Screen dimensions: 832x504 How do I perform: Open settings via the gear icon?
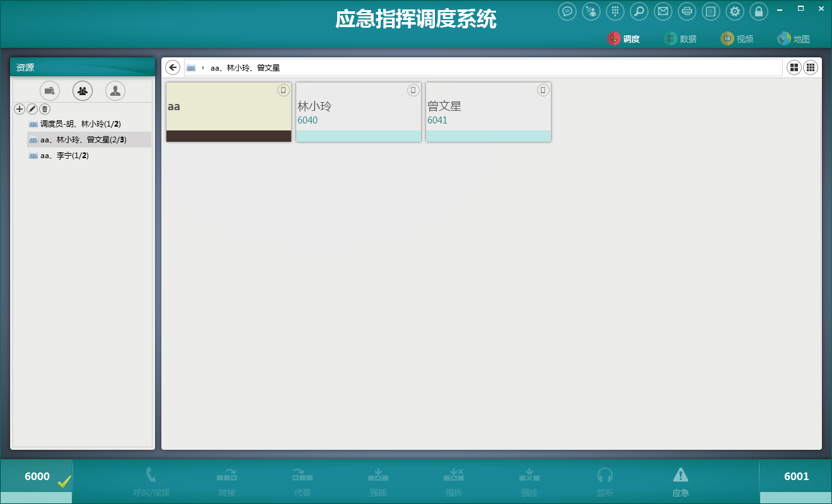(x=735, y=11)
